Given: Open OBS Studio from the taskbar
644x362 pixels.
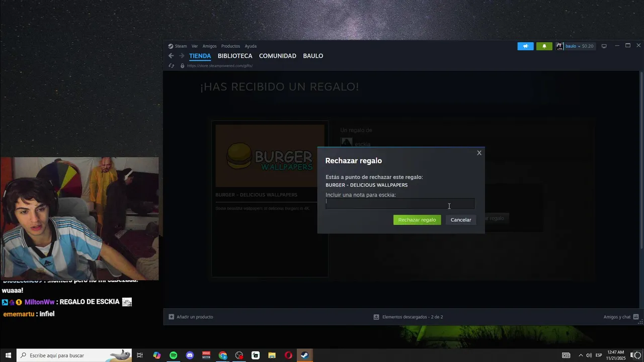Looking at the screenshot, I should 239,355.
